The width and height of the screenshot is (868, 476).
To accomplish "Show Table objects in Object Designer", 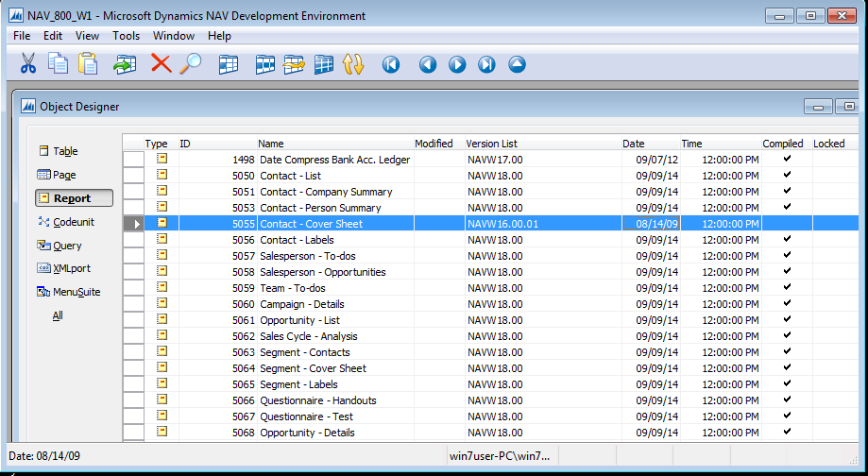I will (x=65, y=151).
